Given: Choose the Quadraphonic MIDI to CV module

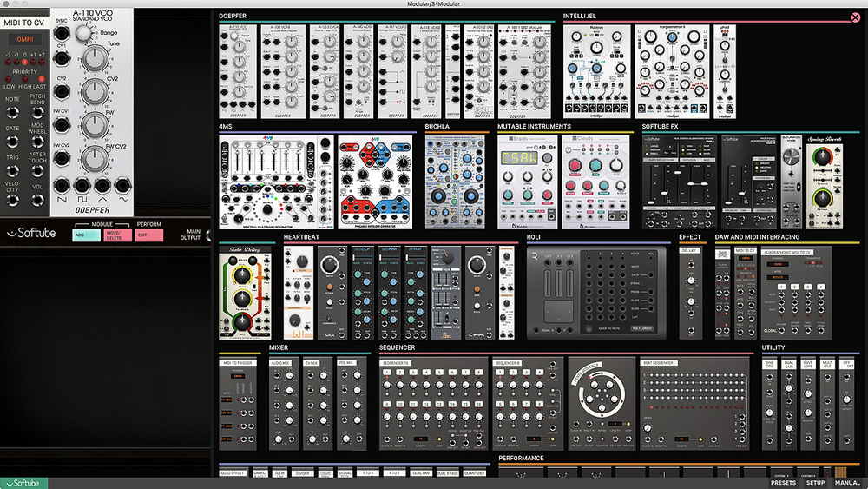Looking at the screenshot, I should [x=796, y=293].
